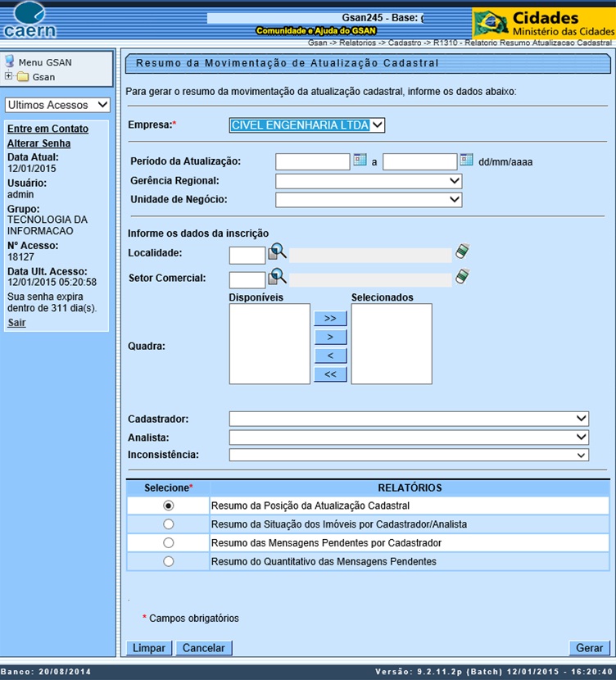Select Resumo das Mensagens Pendentes por Cadastrador
616x680 pixels.
[169, 543]
